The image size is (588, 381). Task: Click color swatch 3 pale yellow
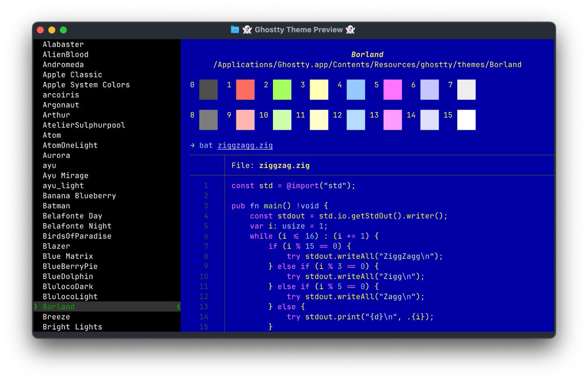[319, 90]
